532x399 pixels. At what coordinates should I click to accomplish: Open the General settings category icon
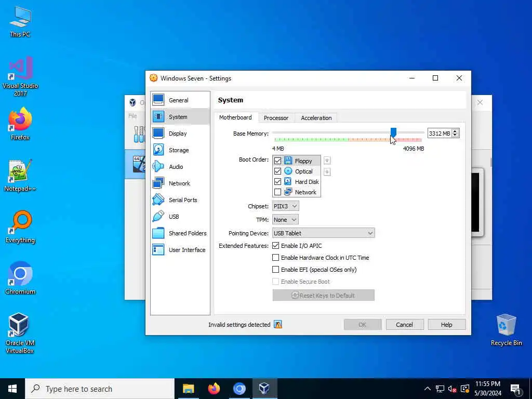pos(158,100)
